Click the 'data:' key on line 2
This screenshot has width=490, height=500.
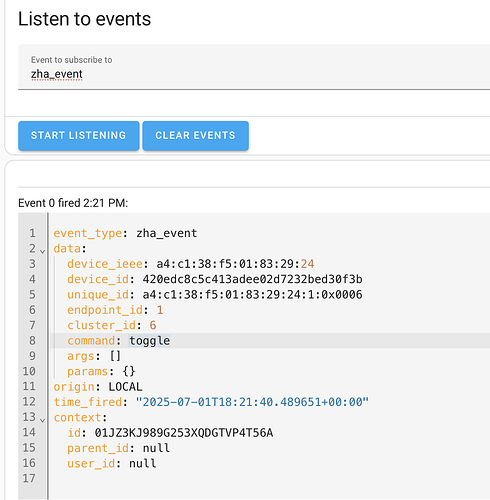pyautogui.click(x=70, y=248)
